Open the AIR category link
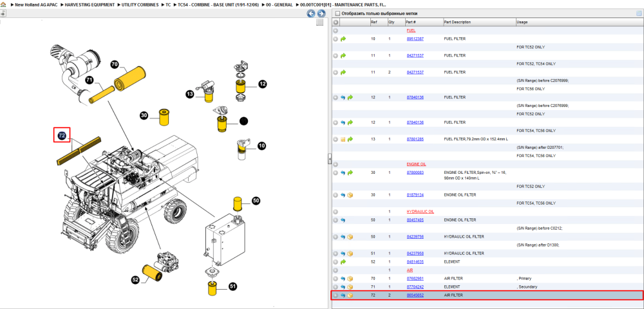The image size is (644, 309). tap(410, 270)
